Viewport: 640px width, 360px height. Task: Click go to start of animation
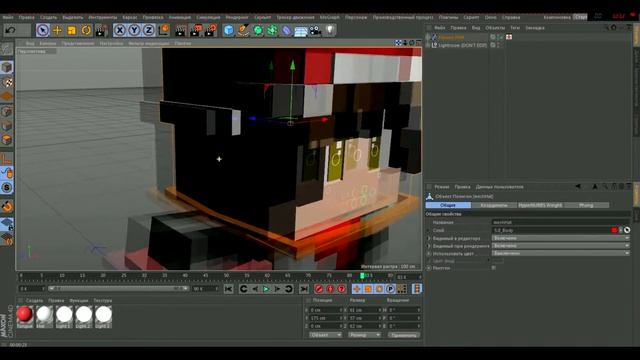point(229,289)
